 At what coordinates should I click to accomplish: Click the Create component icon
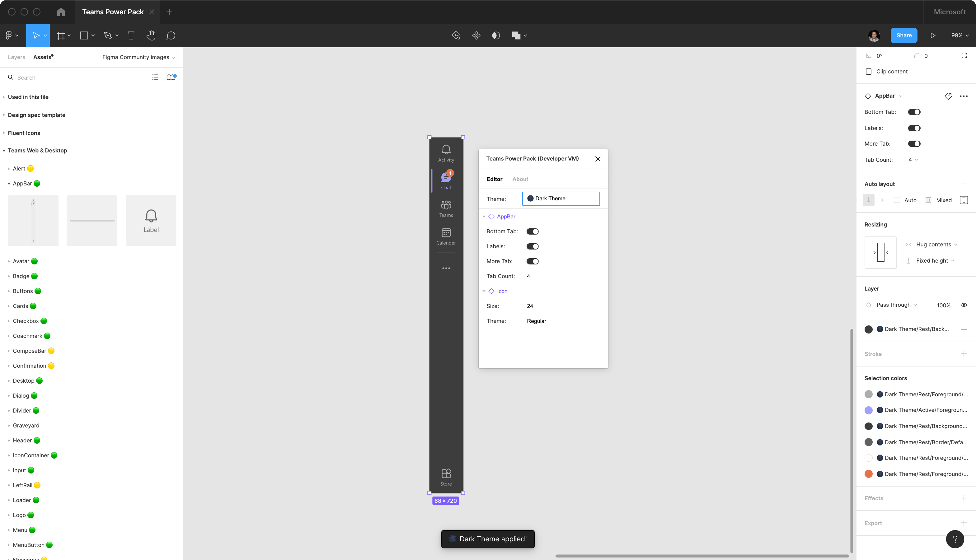pyautogui.click(x=476, y=35)
